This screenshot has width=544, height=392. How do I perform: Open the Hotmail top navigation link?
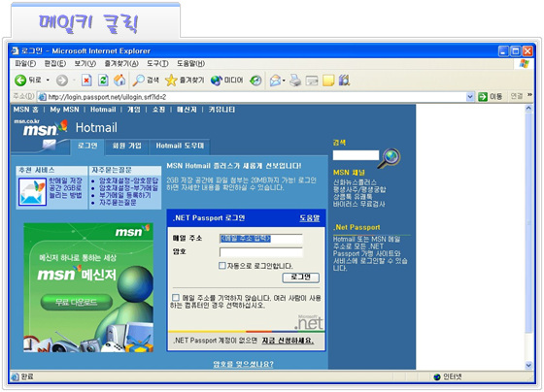103,110
